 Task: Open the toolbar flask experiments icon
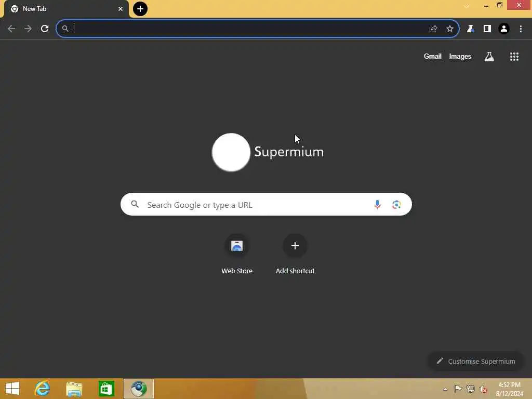[x=470, y=29]
